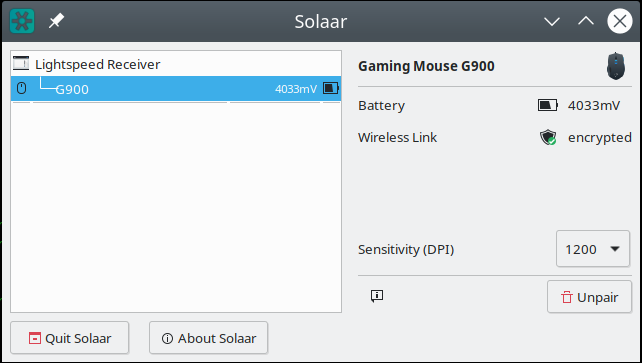Screen dimensions: 642x363
Task: Click the G900 gaming mouse picture
Action: 616,65
